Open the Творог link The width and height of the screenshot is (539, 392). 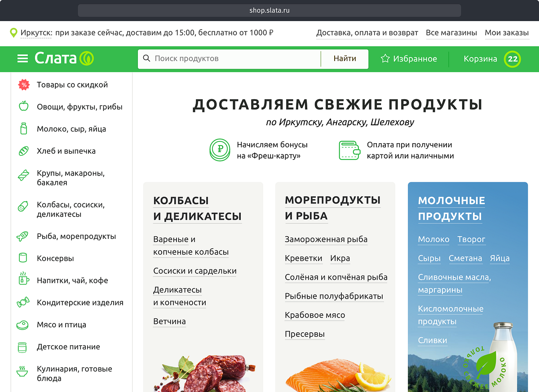pyautogui.click(x=471, y=239)
